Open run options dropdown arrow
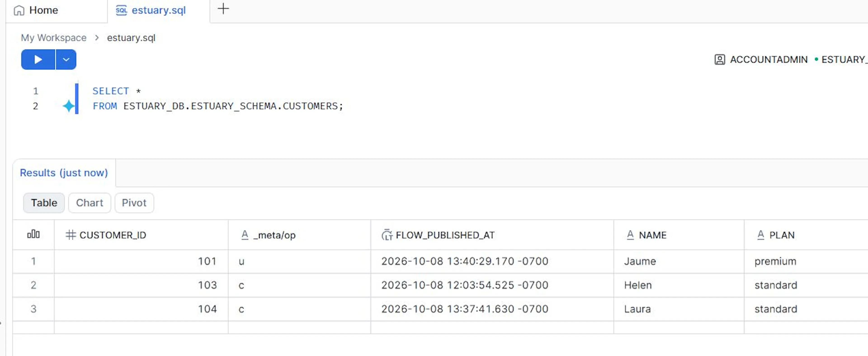The width and height of the screenshot is (868, 356). pos(66,60)
